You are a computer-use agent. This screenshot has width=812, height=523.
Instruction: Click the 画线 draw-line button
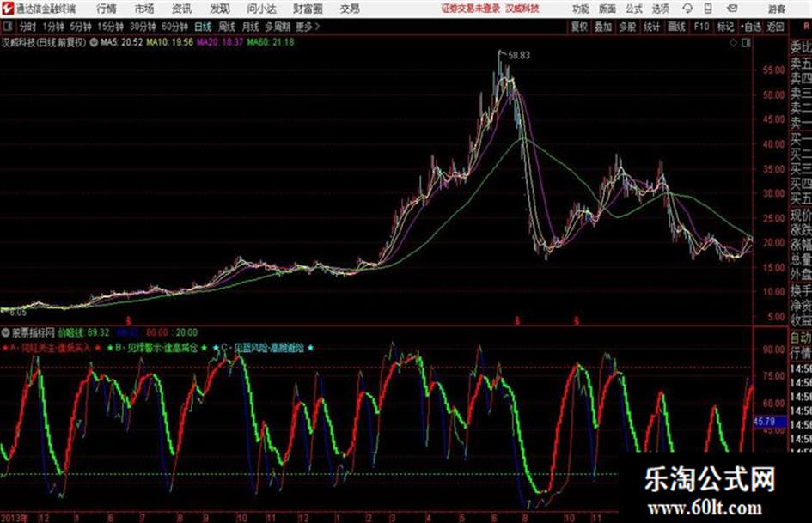[677, 27]
